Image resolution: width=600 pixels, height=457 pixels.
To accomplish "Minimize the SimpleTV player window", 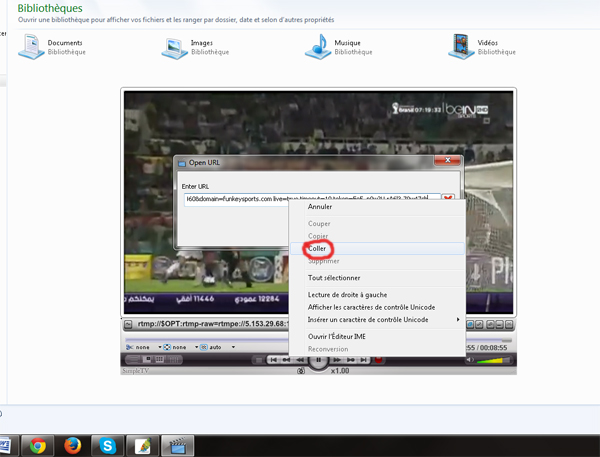I will (x=499, y=324).
